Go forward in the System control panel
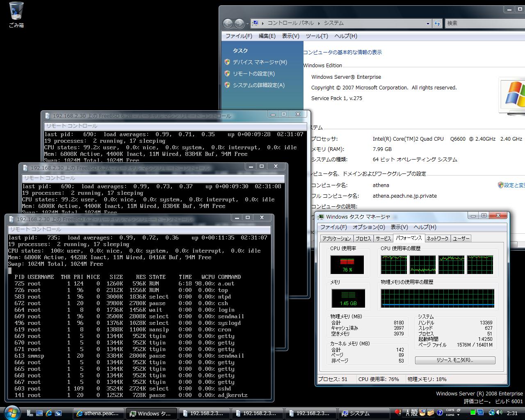This screenshot has width=525, height=420. [x=239, y=23]
